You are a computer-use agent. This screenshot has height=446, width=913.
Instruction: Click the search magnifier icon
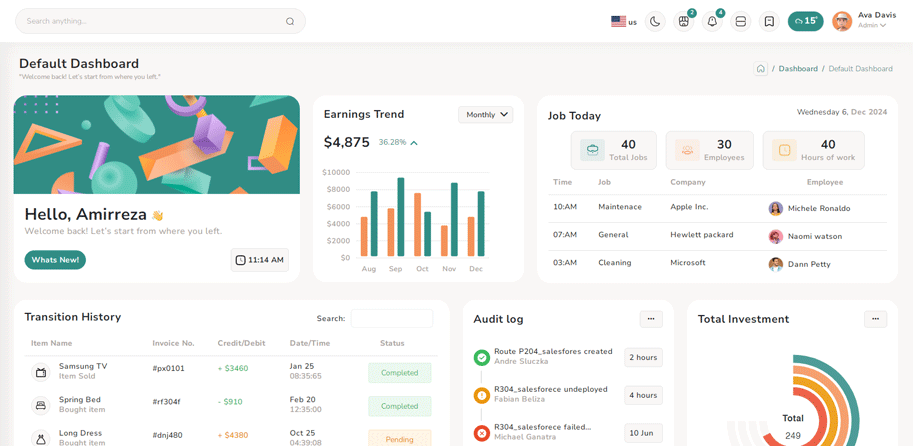coord(290,21)
